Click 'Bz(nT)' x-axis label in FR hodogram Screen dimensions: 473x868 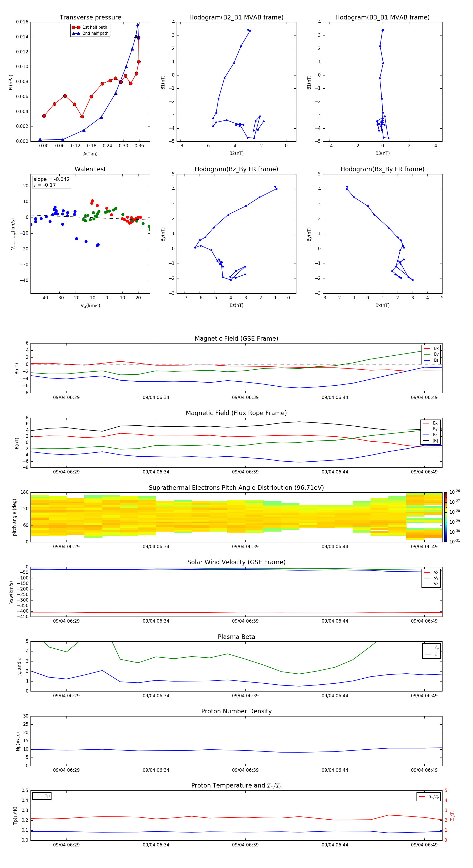(236, 305)
